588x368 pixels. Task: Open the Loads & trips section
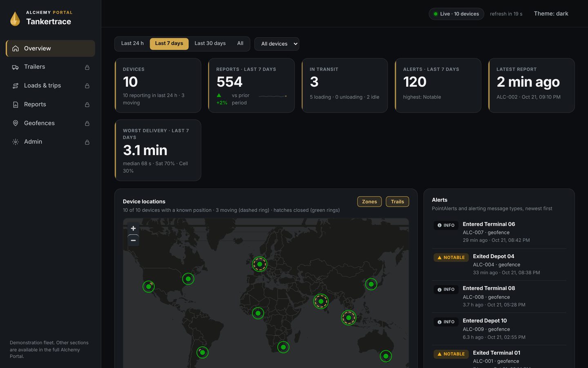50,86
